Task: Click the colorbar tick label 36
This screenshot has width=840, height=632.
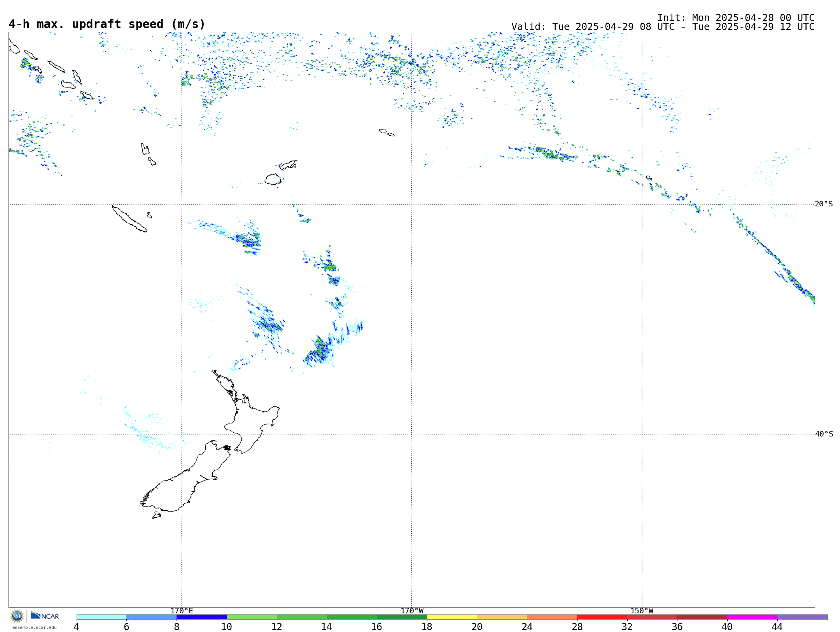Action: (677, 627)
